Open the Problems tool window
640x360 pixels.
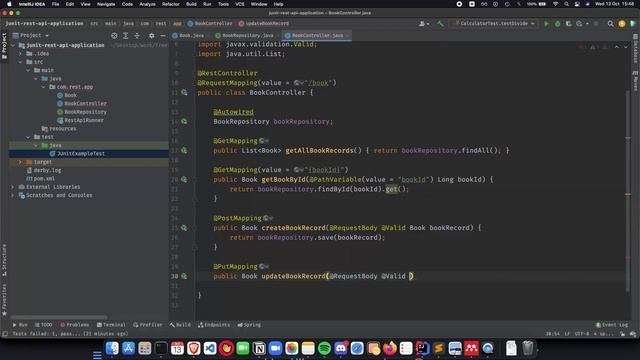coord(74,325)
